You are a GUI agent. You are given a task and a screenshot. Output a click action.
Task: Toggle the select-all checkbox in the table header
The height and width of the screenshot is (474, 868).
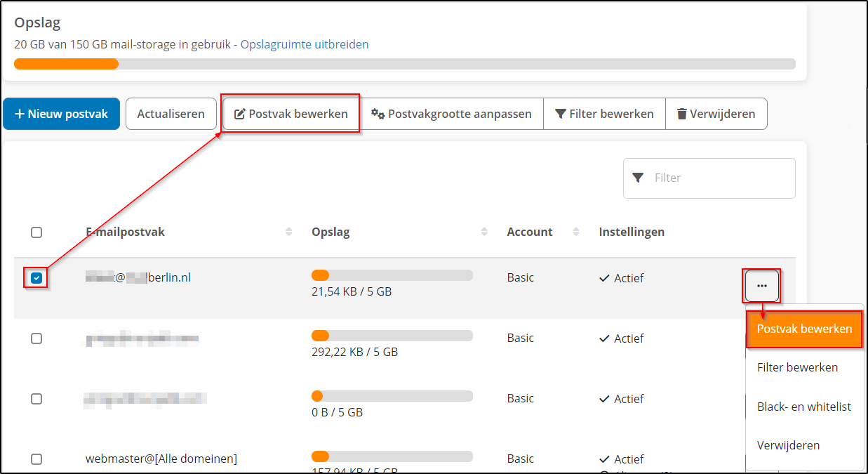click(36, 232)
